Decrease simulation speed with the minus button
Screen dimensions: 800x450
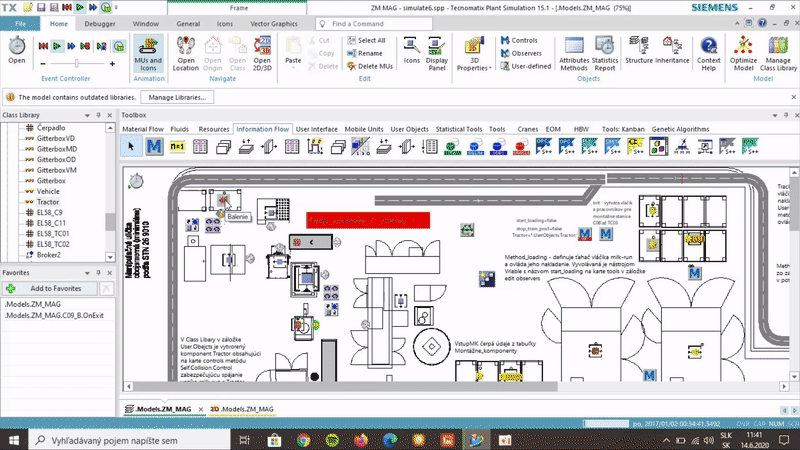pyautogui.click(x=43, y=64)
